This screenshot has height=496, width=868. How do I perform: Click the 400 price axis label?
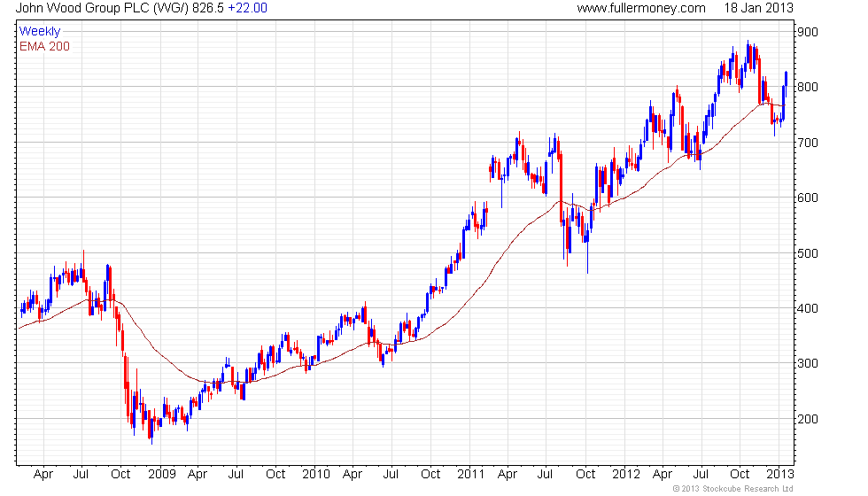point(808,308)
